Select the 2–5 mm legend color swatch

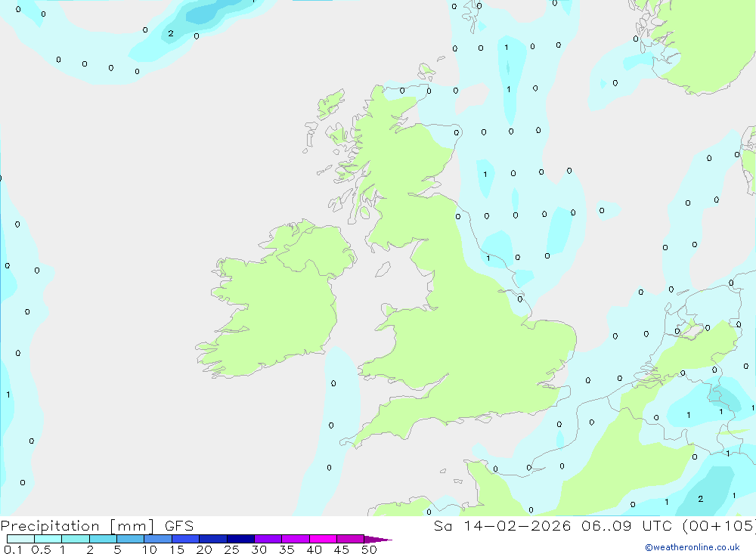coord(103,539)
